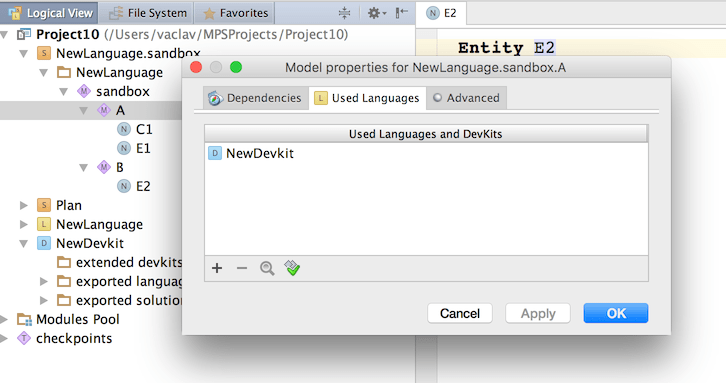Click model icon beside A
Viewport: 726px width, 383px height.
point(104,110)
